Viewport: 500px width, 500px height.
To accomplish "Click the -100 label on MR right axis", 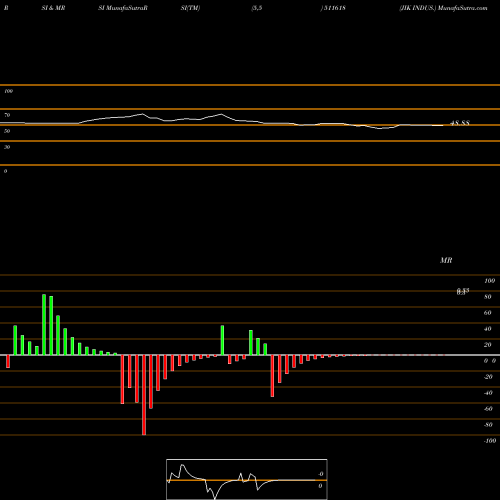I will (x=490, y=441).
